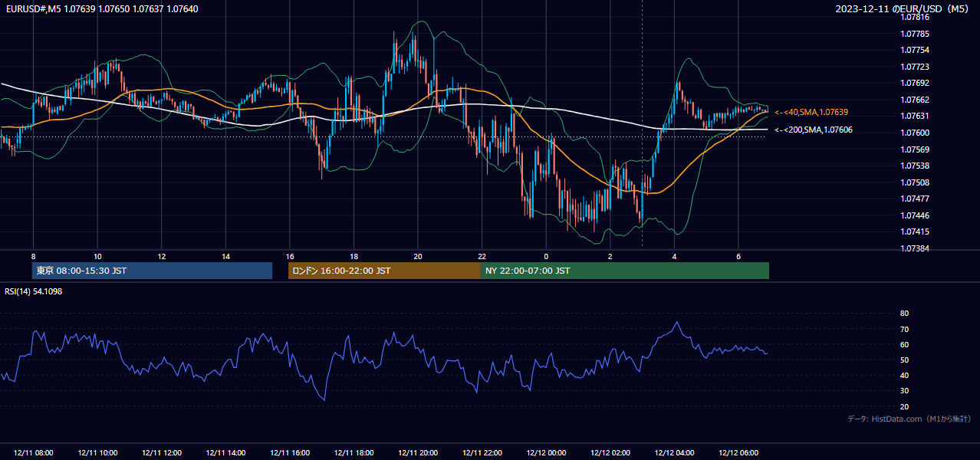Click the '12/12 04:00' date label

click(x=674, y=453)
